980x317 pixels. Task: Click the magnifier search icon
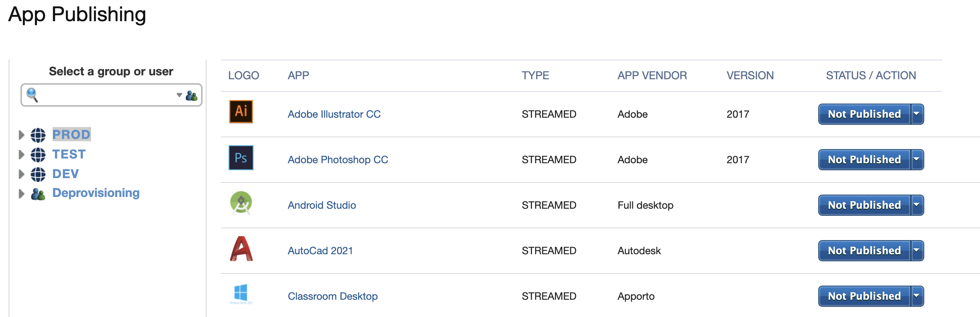click(32, 95)
